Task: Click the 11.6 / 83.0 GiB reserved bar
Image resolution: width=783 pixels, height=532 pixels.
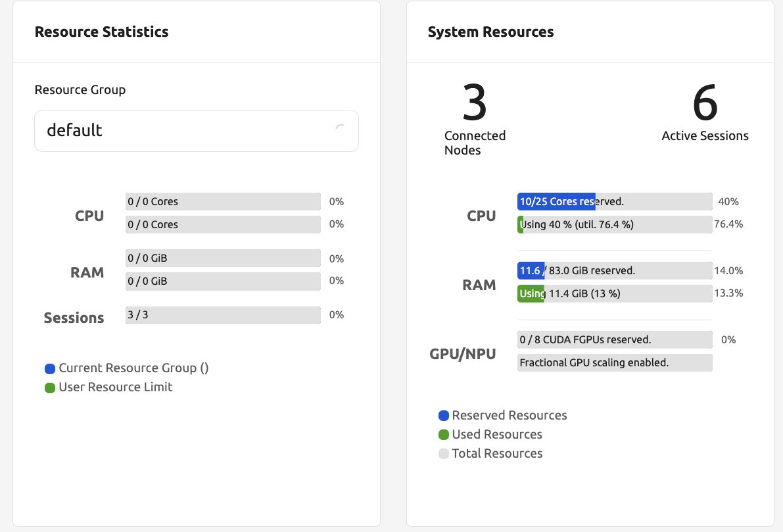Action: tap(614, 270)
